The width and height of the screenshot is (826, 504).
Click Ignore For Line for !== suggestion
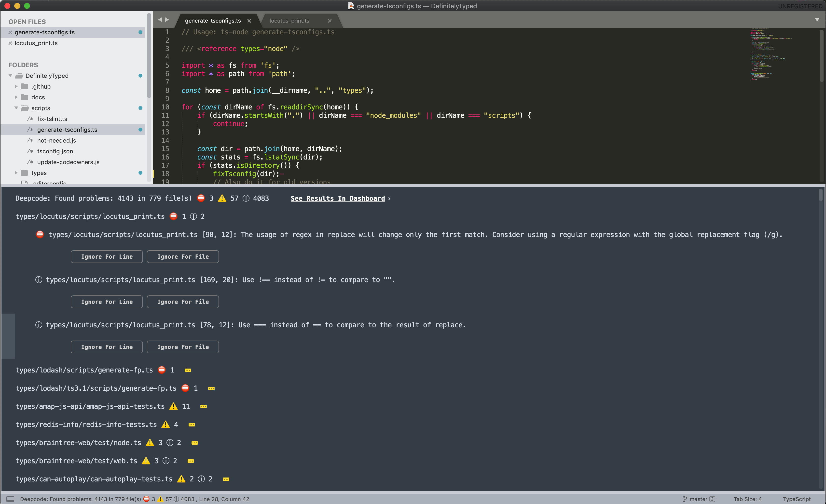coord(107,302)
